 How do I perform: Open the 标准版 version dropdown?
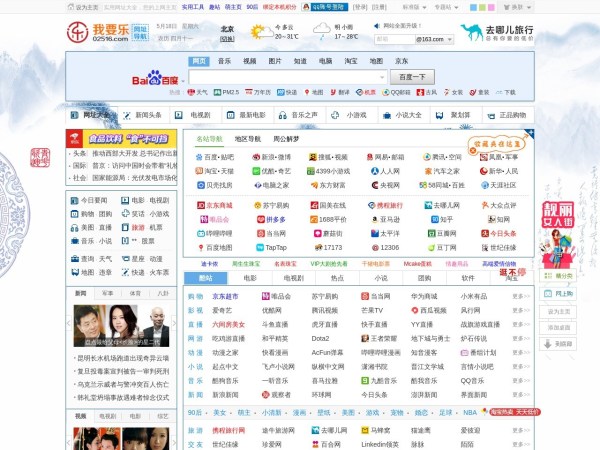coord(414,7)
